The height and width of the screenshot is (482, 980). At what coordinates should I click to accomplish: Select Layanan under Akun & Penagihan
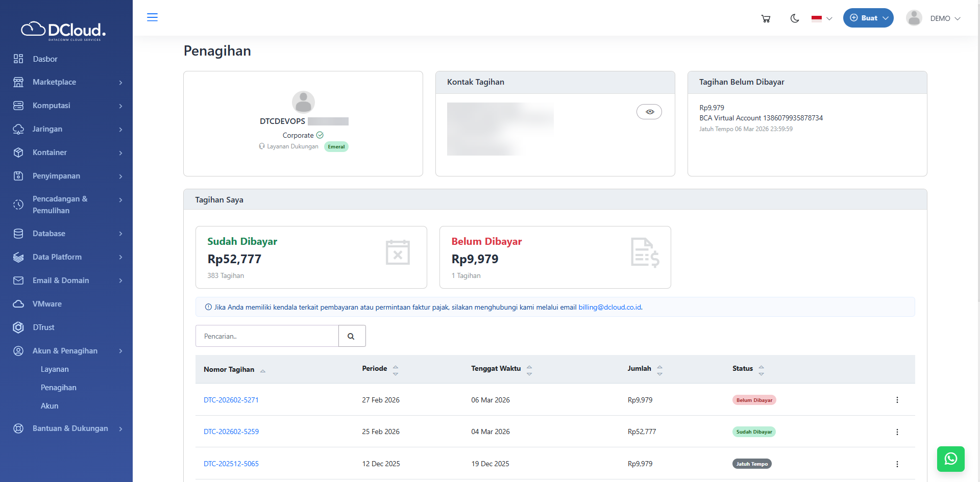tap(55, 369)
